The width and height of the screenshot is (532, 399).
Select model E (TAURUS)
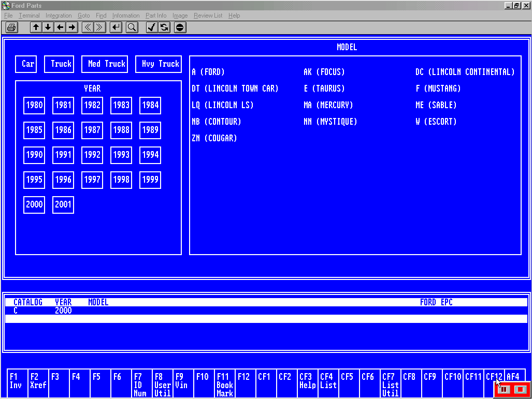tap(324, 88)
